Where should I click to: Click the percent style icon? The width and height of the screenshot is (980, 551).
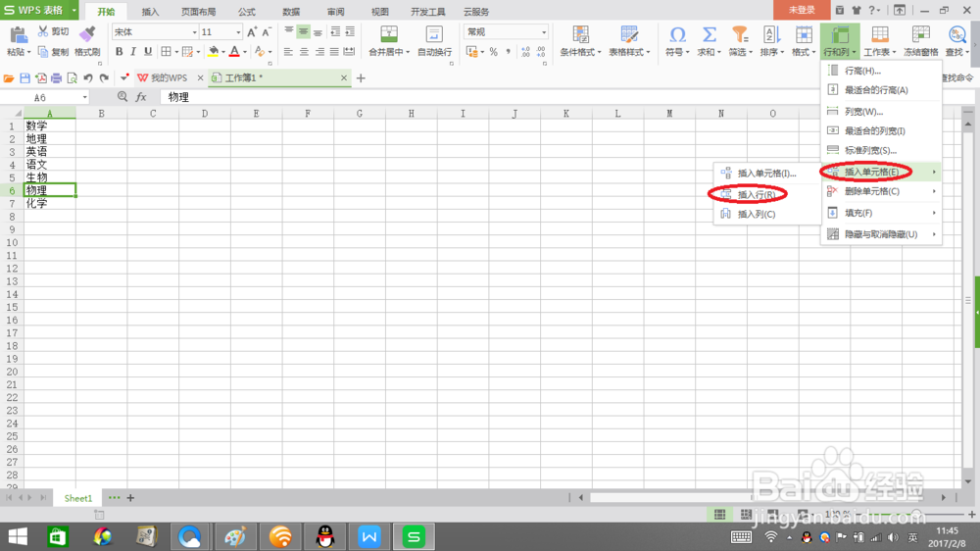point(493,52)
